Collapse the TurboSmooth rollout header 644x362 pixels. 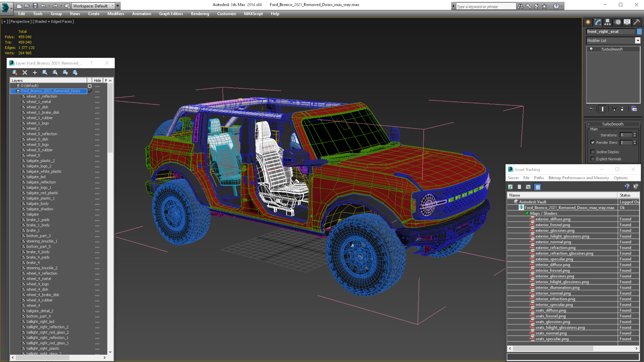pos(613,124)
